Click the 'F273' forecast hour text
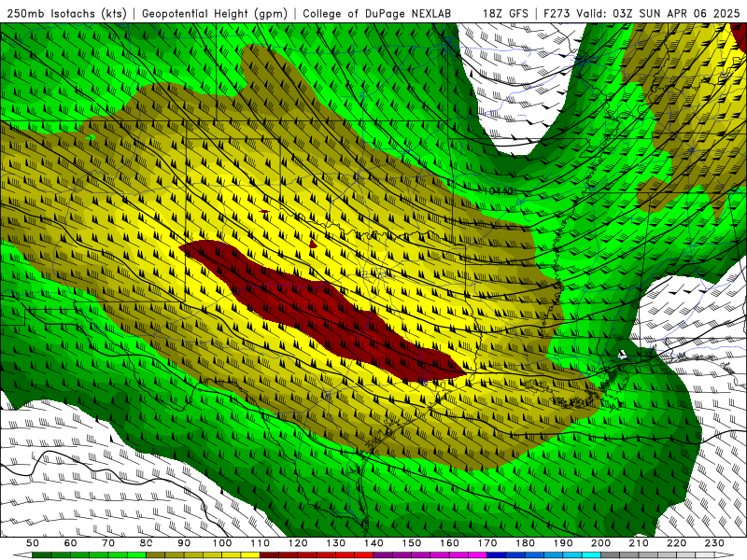The height and width of the screenshot is (560, 747). [557, 14]
